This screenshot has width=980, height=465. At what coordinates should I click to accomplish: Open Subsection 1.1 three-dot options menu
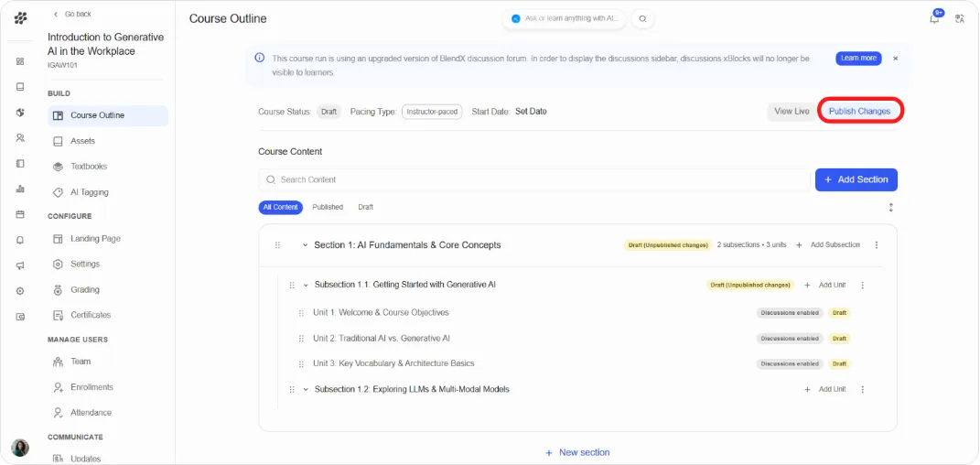click(x=863, y=285)
